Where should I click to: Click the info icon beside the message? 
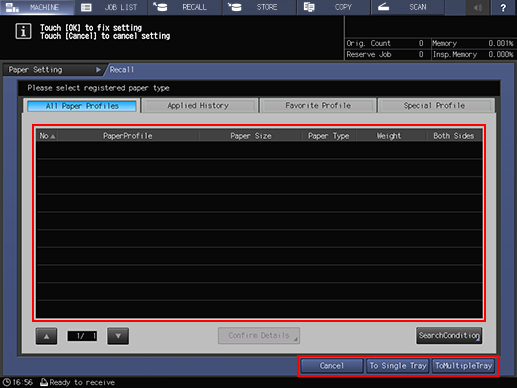click(23, 31)
